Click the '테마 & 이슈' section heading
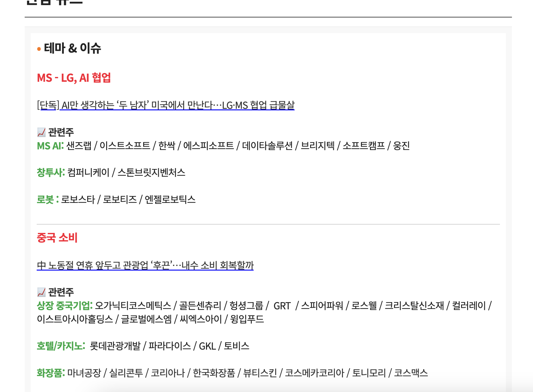The image size is (533, 392). point(72,48)
